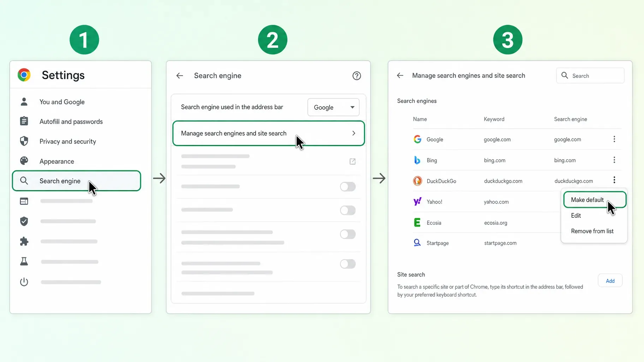Click the Ecosia name in list

pos(434,223)
